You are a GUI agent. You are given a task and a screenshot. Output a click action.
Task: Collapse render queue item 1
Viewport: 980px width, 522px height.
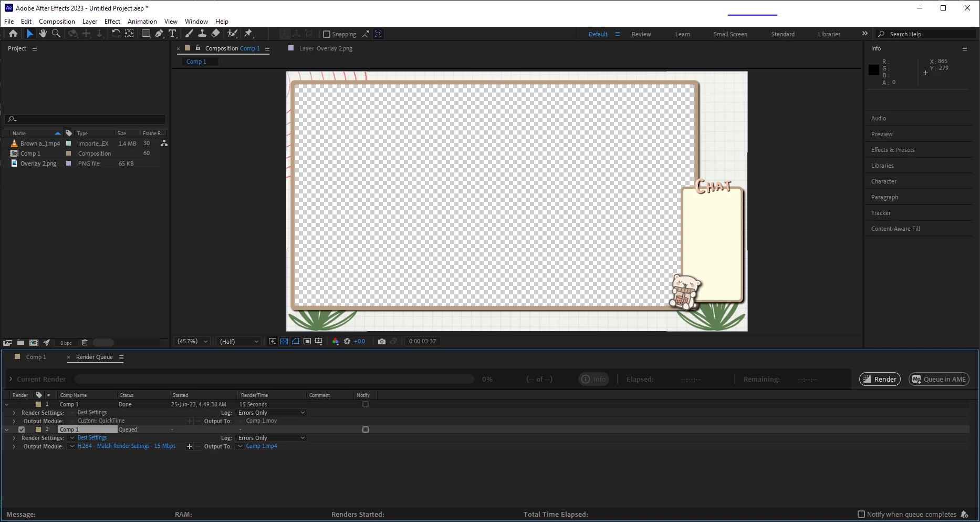point(7,404)
